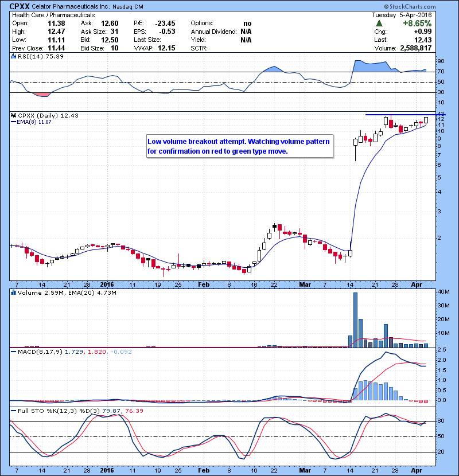
Task: Click the date Tuesday 5-Apr-2016
Action: point(402,15)
